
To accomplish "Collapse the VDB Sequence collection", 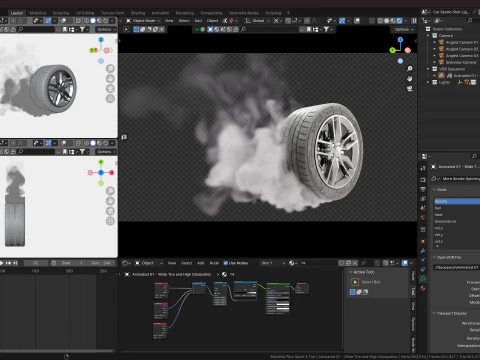I will tap(428, 69).
